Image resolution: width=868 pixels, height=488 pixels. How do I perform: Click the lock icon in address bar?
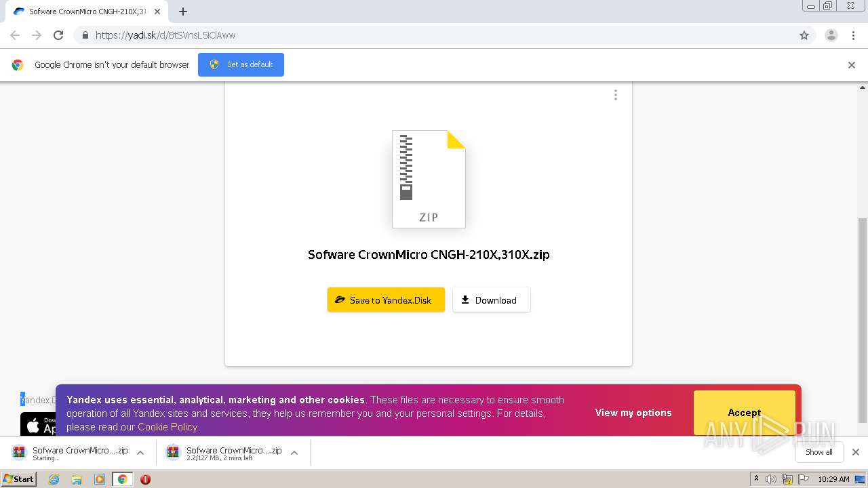click(x=85, y=35)
